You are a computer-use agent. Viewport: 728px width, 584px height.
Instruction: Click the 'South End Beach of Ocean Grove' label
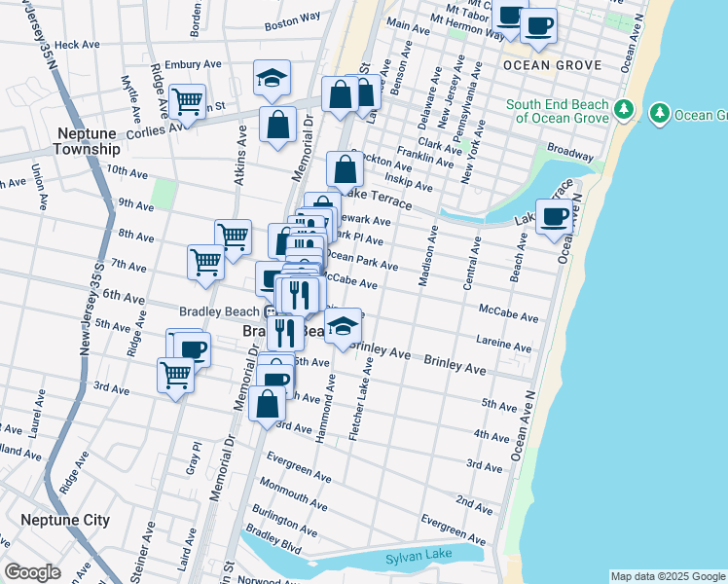pyautogui.click(x=557, y=111)
